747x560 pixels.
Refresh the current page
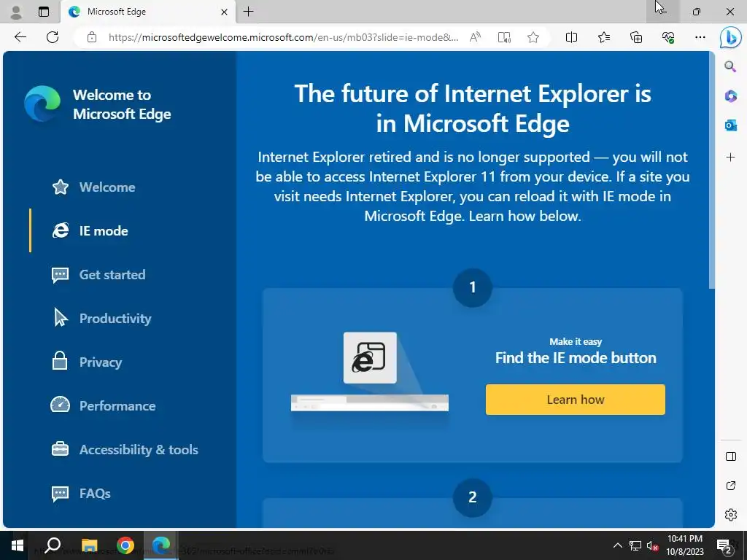click(53, 37)
